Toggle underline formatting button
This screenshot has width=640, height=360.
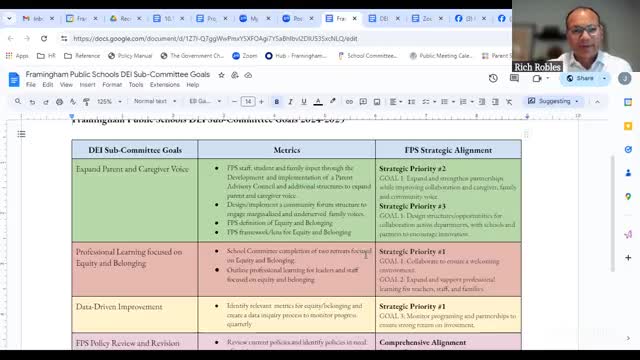(304, 102)
